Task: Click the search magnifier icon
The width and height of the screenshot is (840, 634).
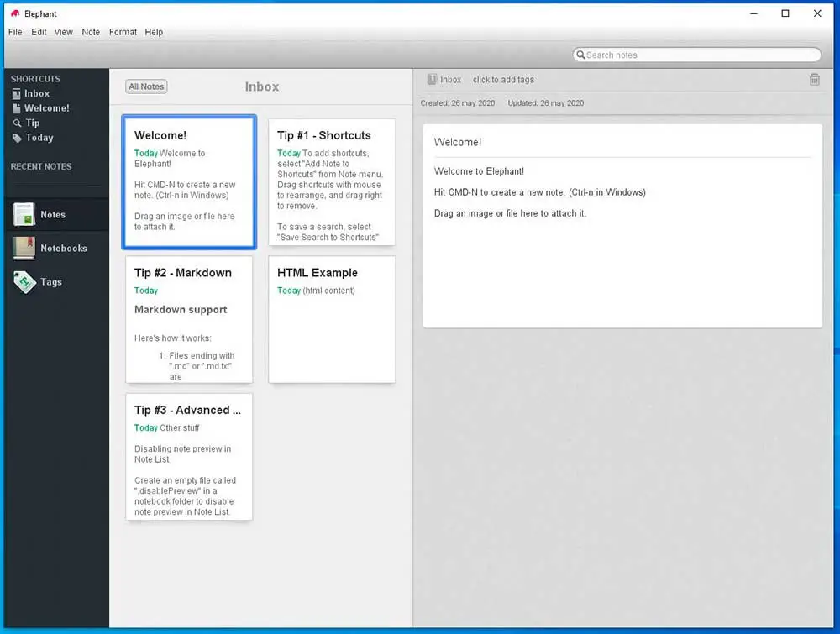Action: pyautogui.click(x=580, y=55)
